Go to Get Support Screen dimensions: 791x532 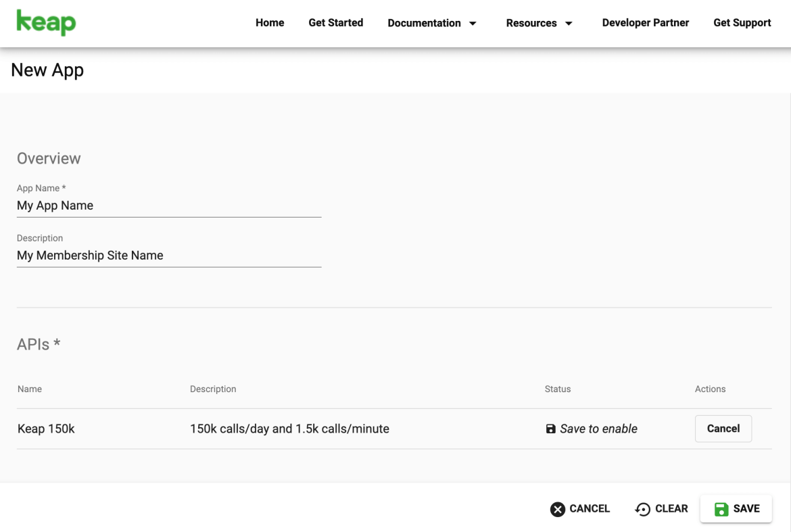(x=742, y=22)
